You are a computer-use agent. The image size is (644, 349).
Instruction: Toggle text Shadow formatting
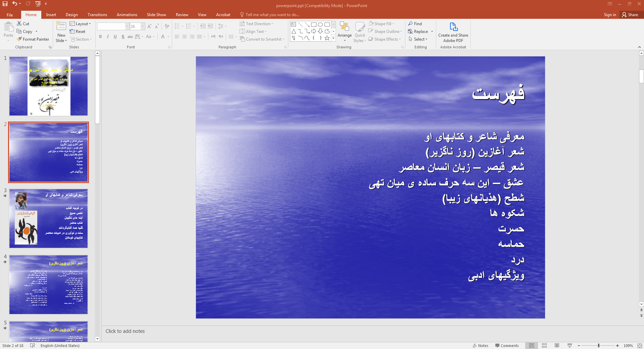[x=123, y=37]
